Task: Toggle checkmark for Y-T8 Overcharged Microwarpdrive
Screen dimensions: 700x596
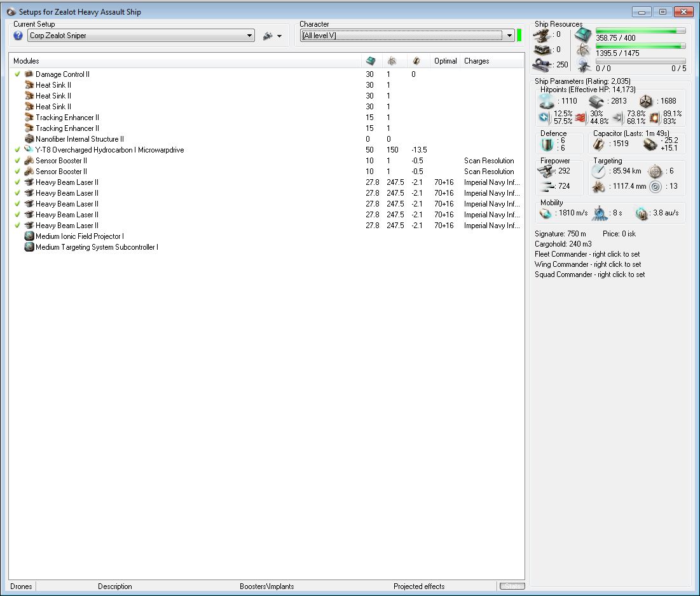Action: 17,150
